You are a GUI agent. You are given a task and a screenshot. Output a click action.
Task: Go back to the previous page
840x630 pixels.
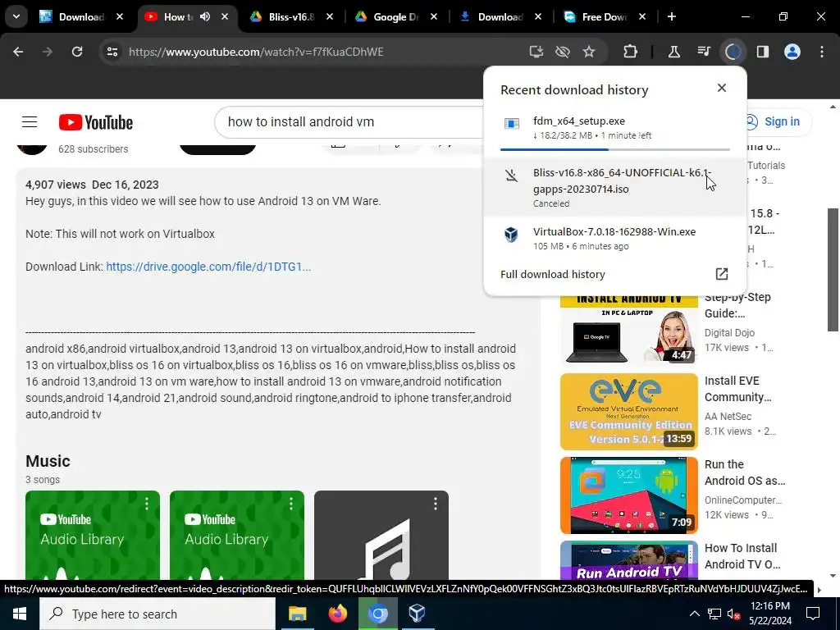[x=18, y=52]
